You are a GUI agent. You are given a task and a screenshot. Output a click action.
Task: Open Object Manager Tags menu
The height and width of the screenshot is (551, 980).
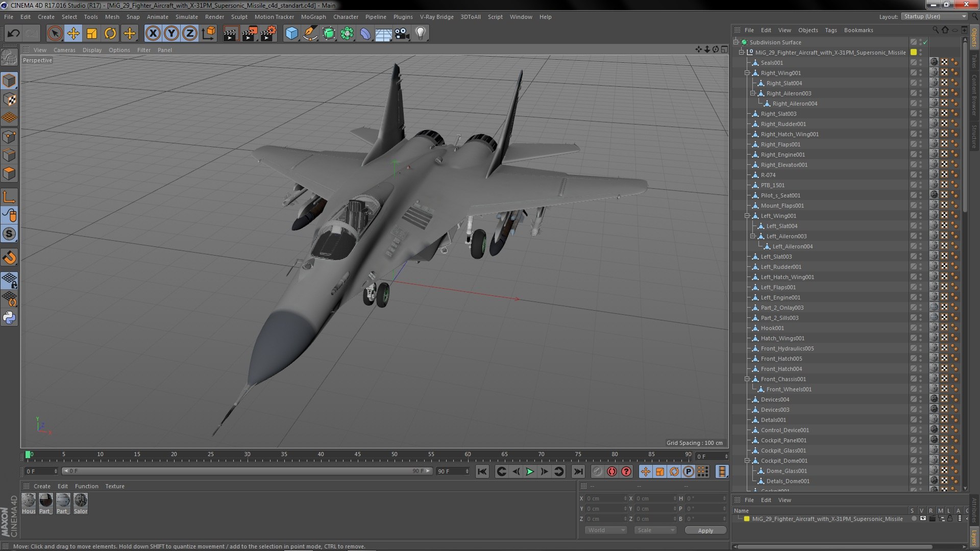(x=830, y=30)
